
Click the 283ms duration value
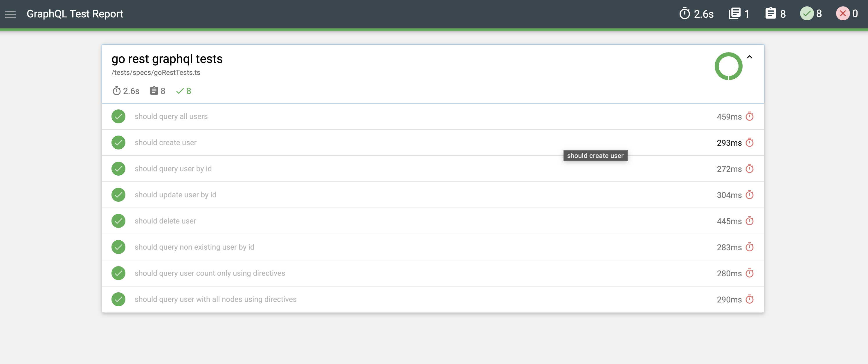click(x=729, y=247)
